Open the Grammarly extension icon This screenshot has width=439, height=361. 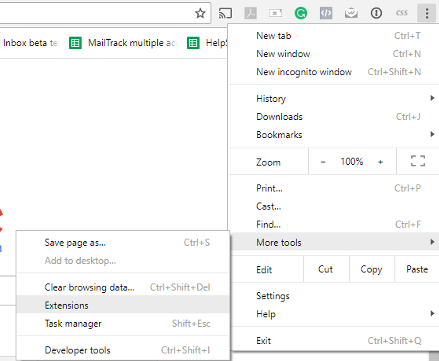pos(301,13)
